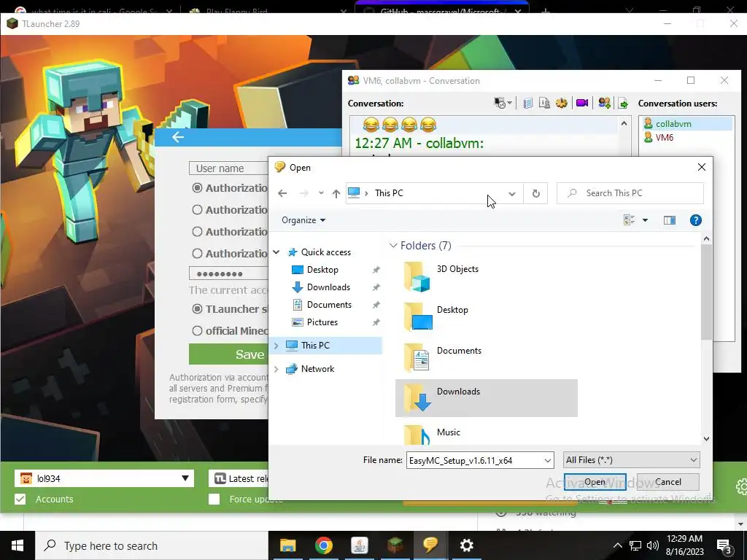Select the fourth Authorization radio button
Viewport: 747px width, 560px height.
[x=197, y=254]
